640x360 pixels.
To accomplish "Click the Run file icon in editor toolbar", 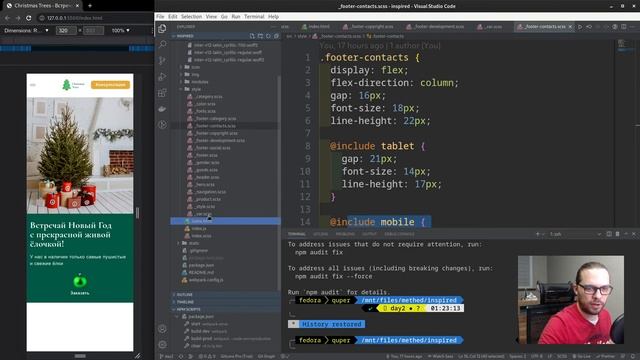I will [x=580, y=27].
